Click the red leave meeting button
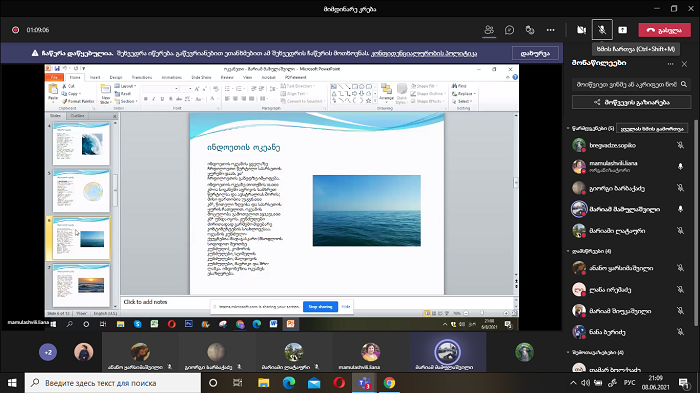The width and height of the screenshot is (700, 393). [x=664, y=30]
